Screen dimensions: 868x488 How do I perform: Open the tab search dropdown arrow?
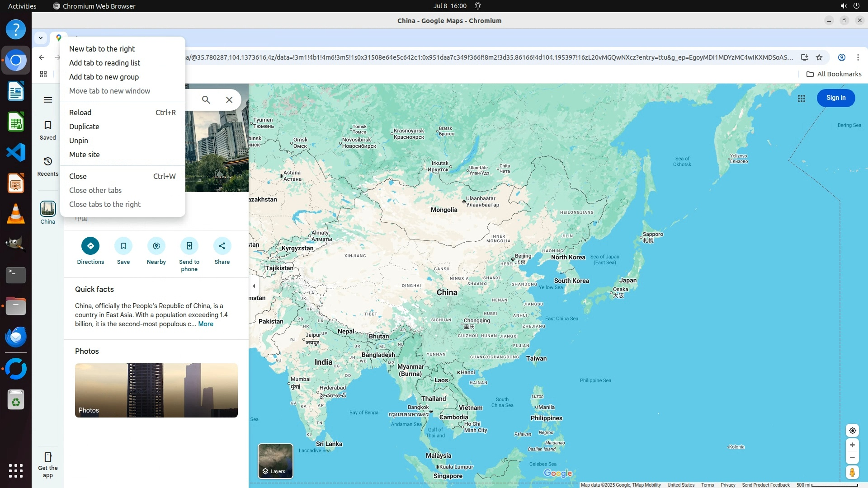click(41, 38)
